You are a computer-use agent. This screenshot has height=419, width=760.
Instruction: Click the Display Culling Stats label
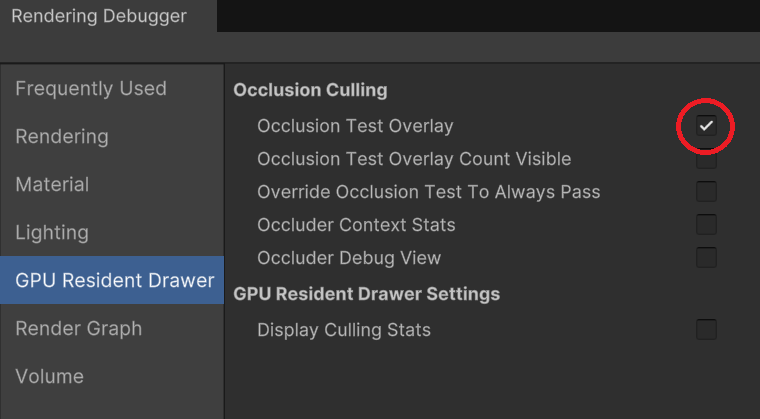coord(344,330)
